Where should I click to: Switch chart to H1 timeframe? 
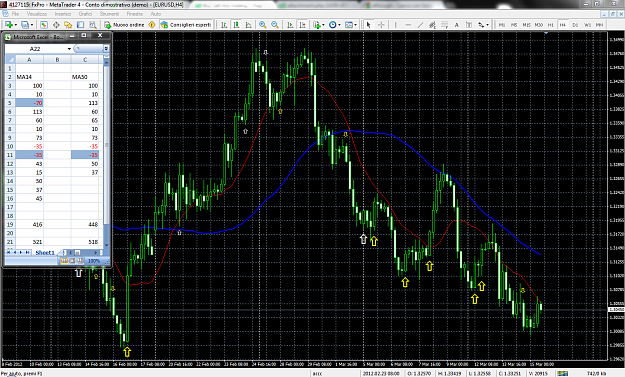(550, 25)
